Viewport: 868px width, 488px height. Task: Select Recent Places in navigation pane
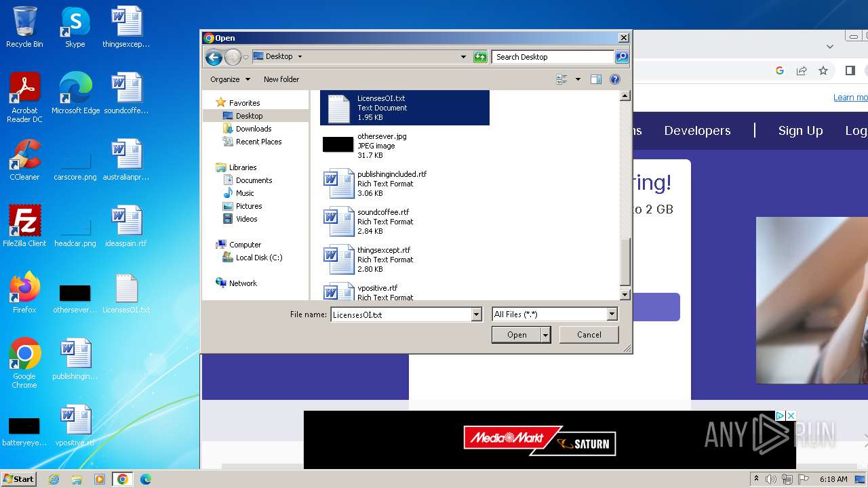(258, 142)
